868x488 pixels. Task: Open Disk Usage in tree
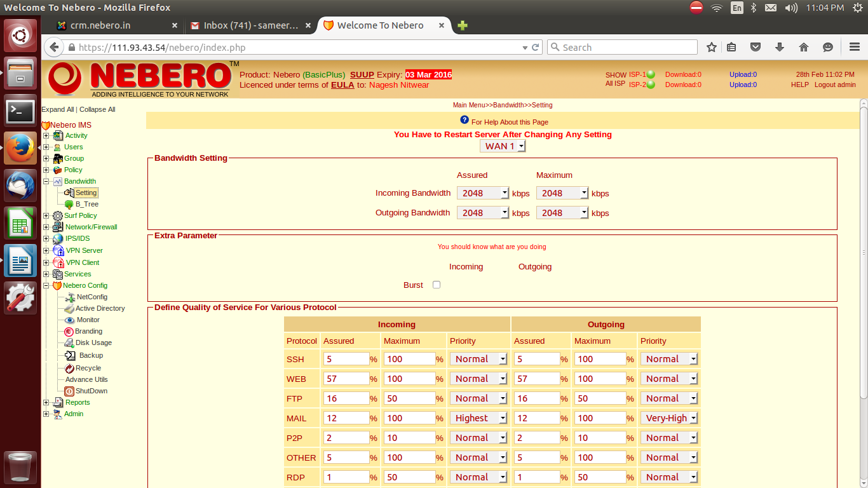93,342
